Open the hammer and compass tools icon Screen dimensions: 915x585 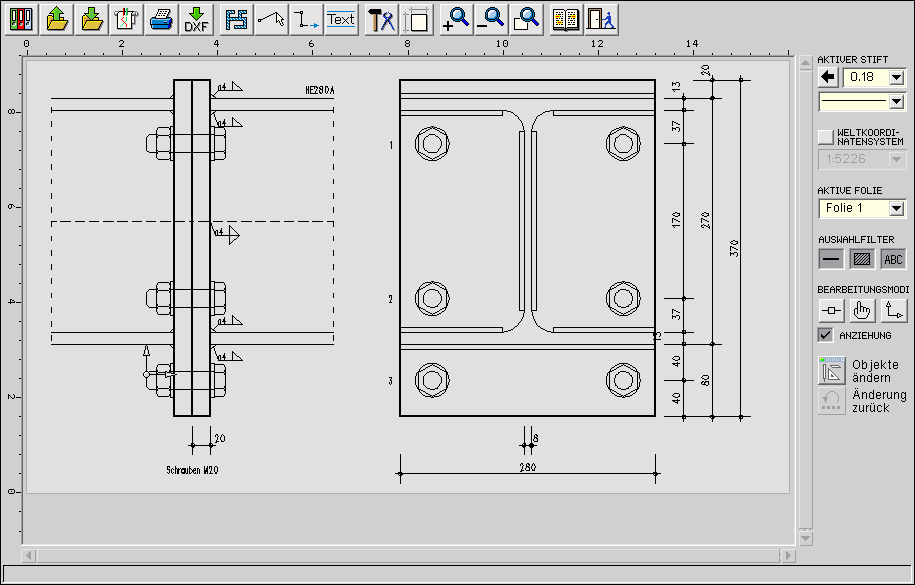click(381, 19)
